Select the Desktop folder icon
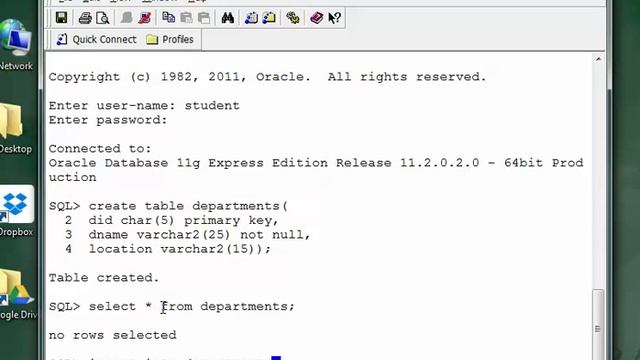Screen dimensions: 640x360 [x=16, y=129]
